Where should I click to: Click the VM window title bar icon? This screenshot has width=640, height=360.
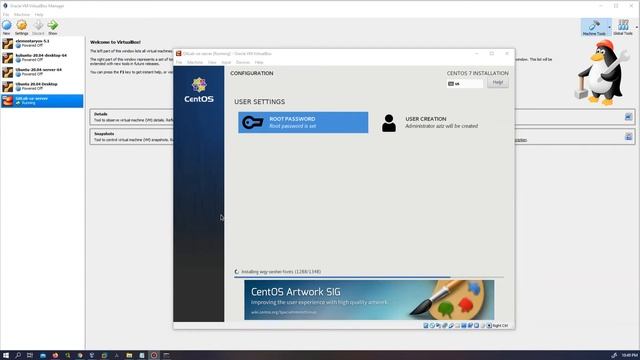point(178,53)
